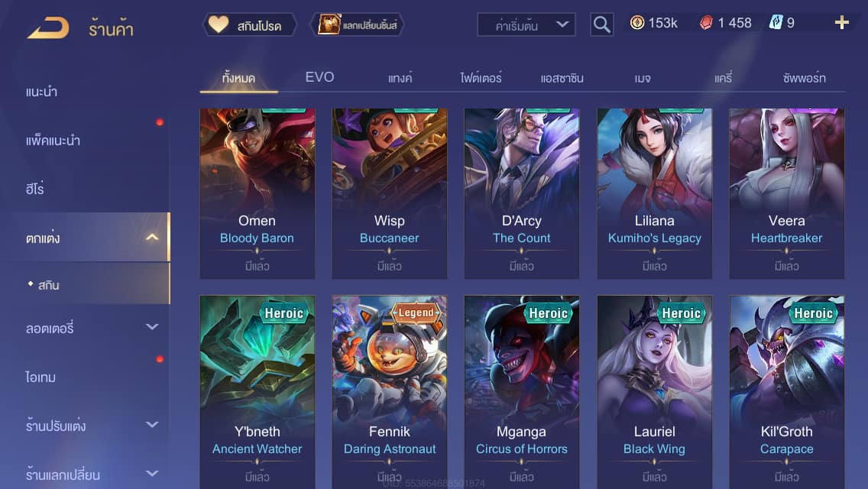Expand the ลอตเตอรี่ sidebar section
868x489 pixels.
[x=152, y=327]
